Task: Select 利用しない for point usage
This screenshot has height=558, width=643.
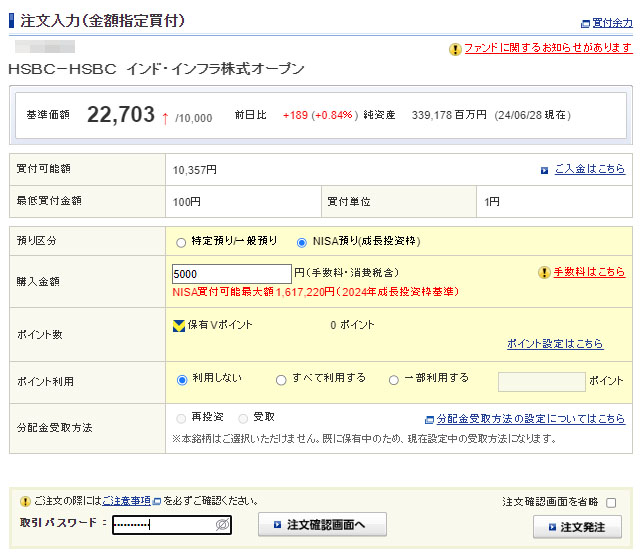Action: click(181, 380)
